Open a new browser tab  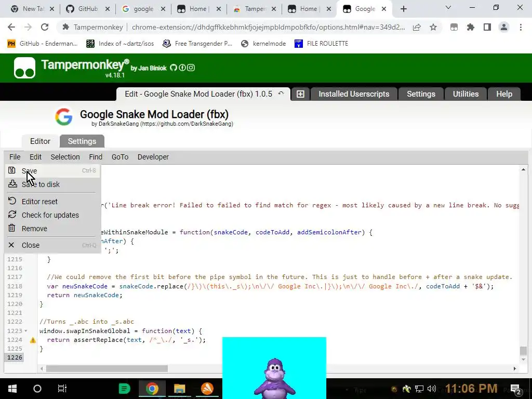403,9
